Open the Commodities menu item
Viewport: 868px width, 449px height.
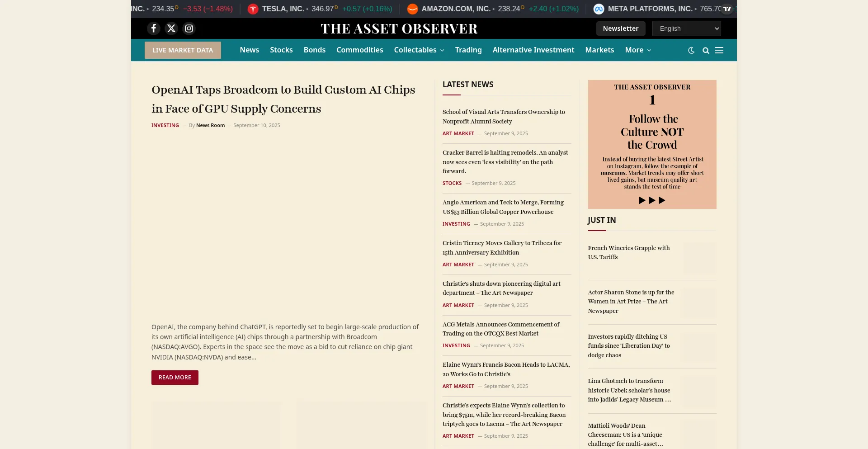click(360, 50)
